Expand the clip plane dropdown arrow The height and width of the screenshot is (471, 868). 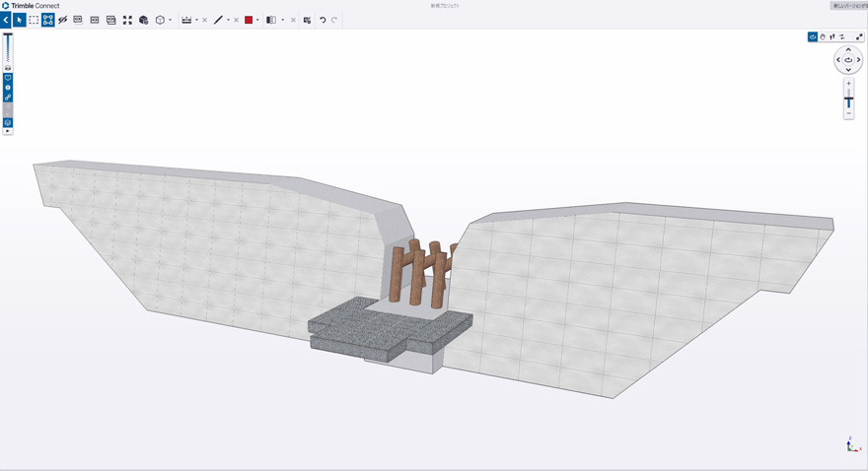point(282,20)
